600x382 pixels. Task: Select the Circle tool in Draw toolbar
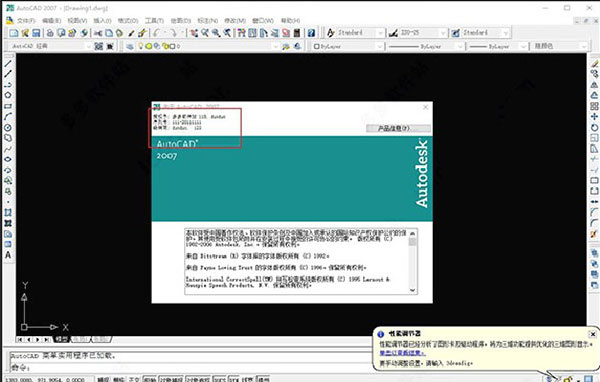coord(8,127)
